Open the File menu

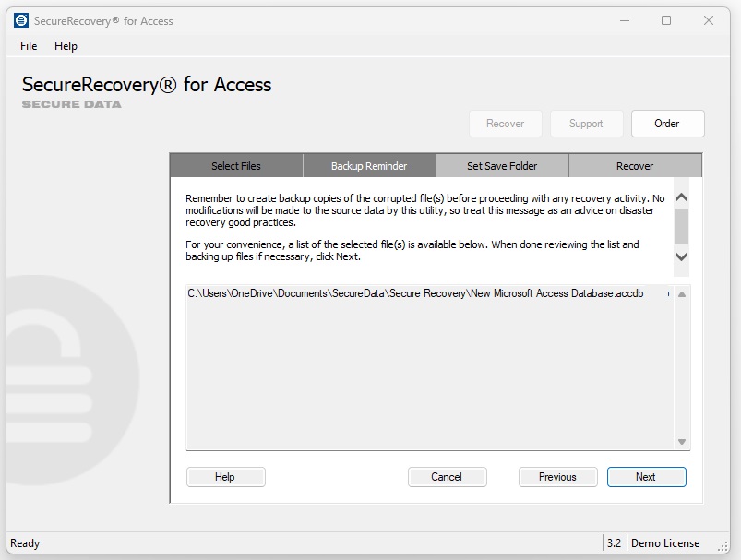[29, 46]
